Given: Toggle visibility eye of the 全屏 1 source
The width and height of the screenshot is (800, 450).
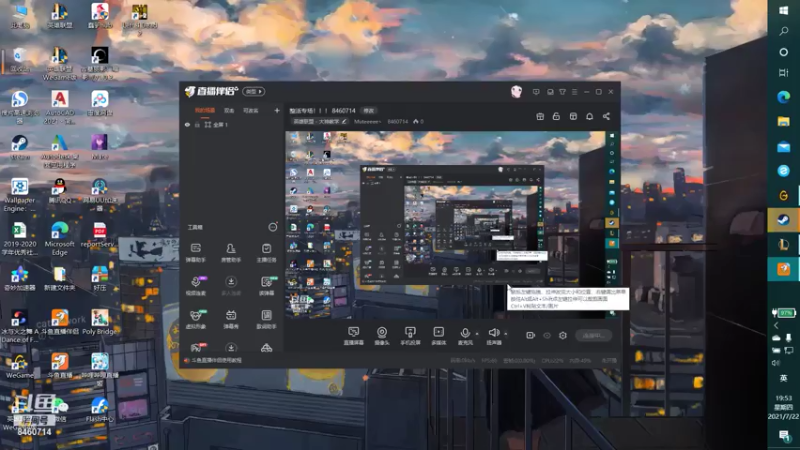Looking at the screenshot, I should (x=187, y=124).
